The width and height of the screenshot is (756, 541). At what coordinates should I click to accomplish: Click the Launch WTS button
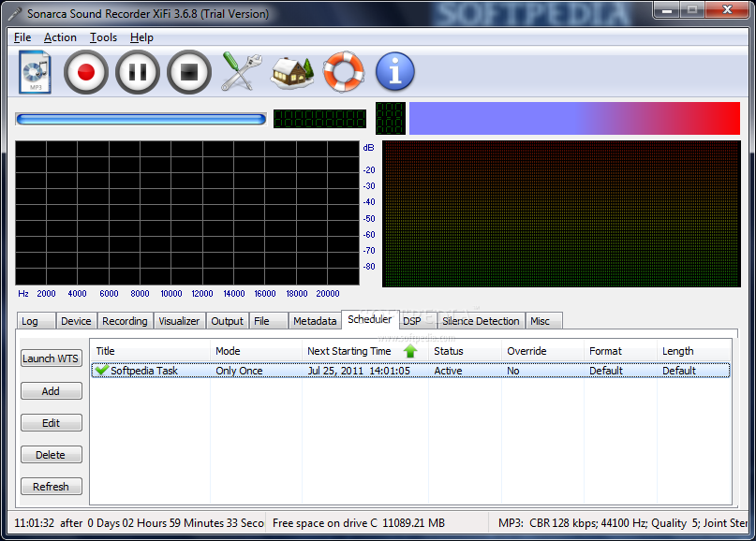click(x=52, y=358)
